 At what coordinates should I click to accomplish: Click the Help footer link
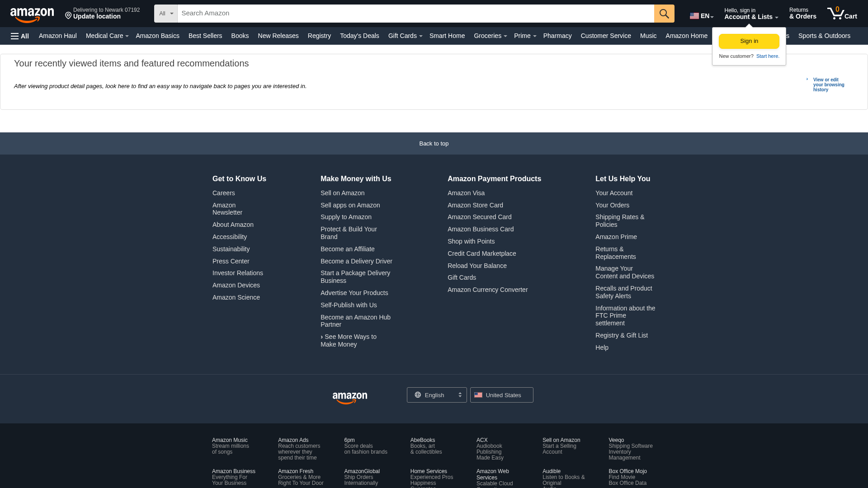(x=602, y=347)
